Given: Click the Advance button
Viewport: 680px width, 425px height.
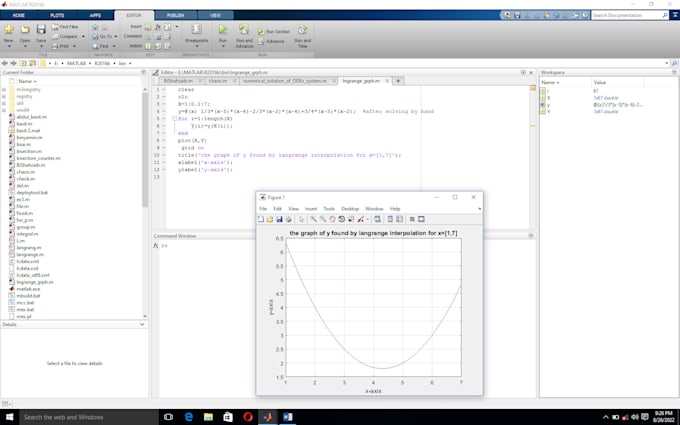Looking at the screenshot, I should coord(271,41).
